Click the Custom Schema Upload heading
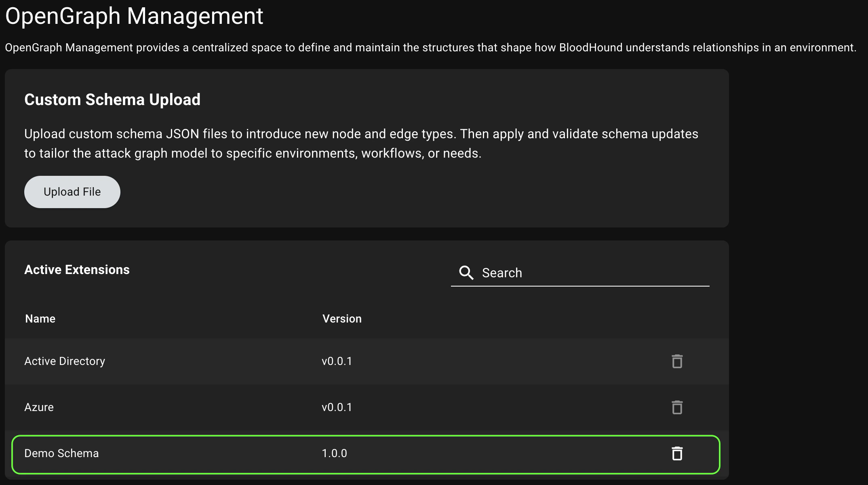 pyautogui.click(x=112, y=99)
